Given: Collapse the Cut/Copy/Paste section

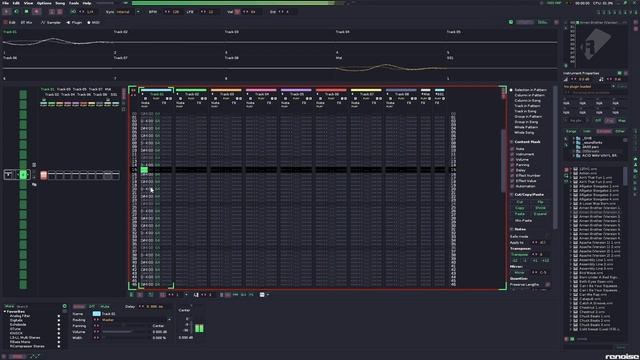Looking at the screenshot, I should point(512,195).
